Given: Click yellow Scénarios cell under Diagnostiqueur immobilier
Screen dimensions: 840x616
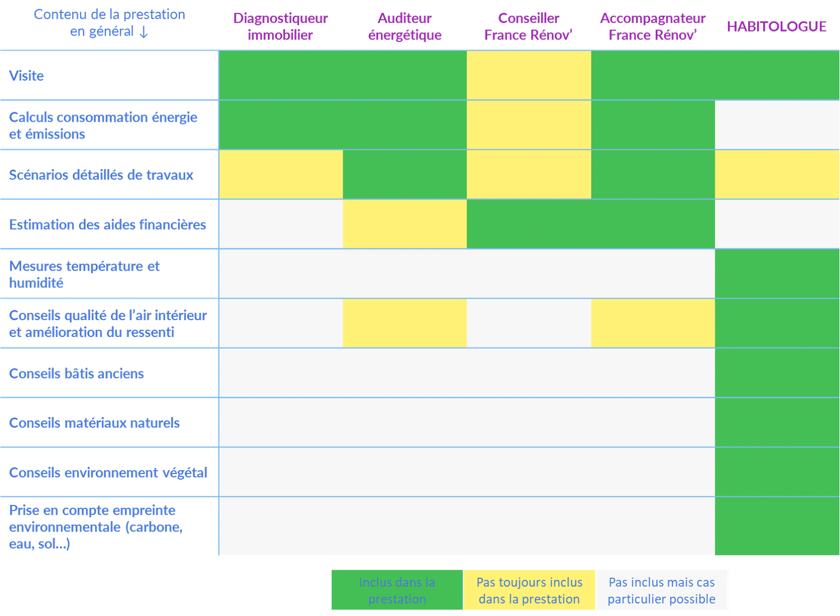Looking at the screenshot, I should 281,175.
